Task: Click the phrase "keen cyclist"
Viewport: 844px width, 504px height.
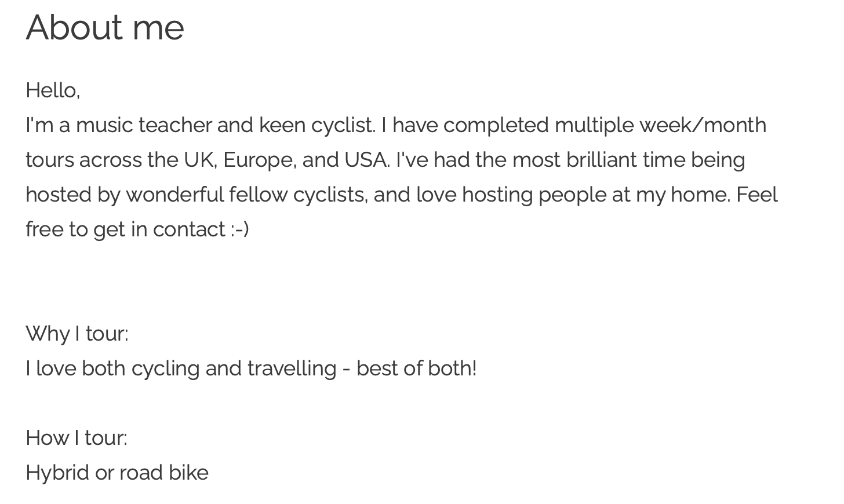Action: [316, 125]
